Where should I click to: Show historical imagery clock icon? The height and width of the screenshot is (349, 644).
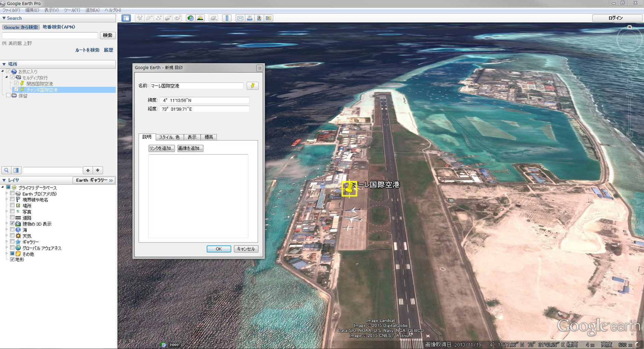(191, 18)
